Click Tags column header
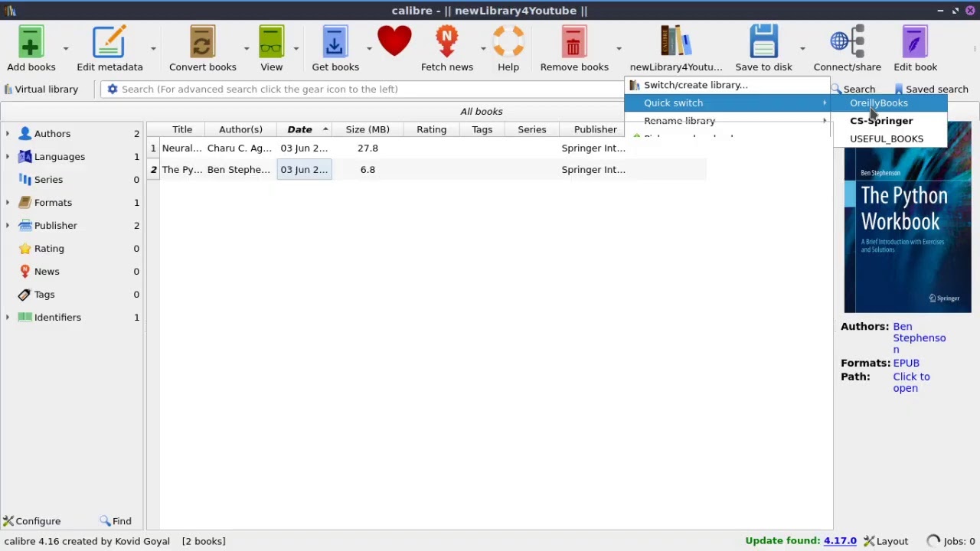Viewport: 980px width, 551px height. click(482, 129)
